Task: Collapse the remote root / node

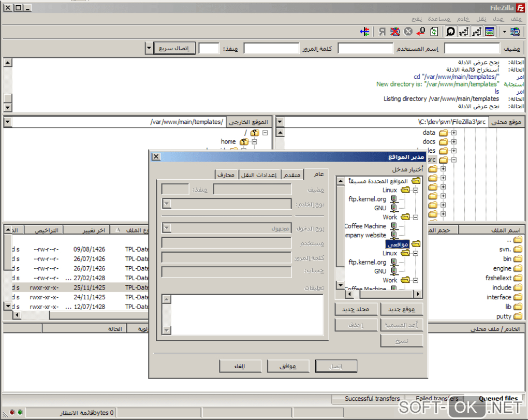Action: point(266,133)
